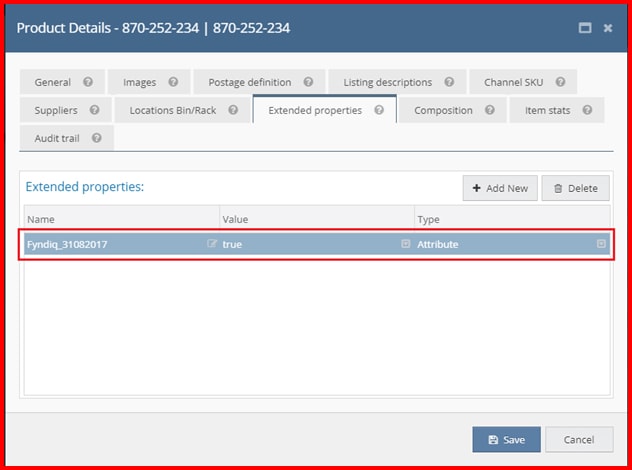Open help icon on General tab
The image size is (632, 470).
[x=88, y=82]
